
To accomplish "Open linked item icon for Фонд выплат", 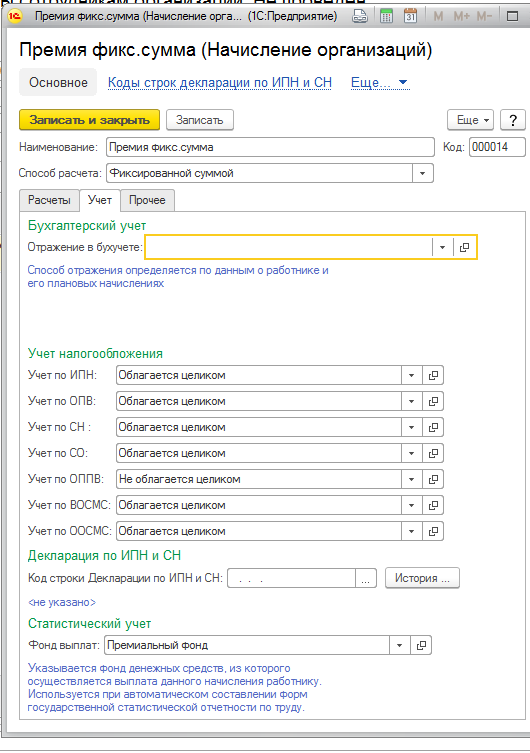I will click(421, 645).
